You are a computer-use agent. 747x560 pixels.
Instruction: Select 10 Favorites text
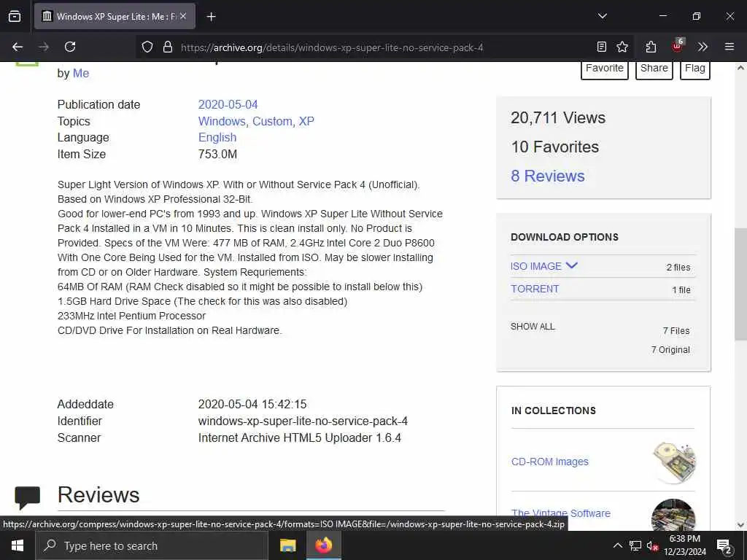pos(555,147)
